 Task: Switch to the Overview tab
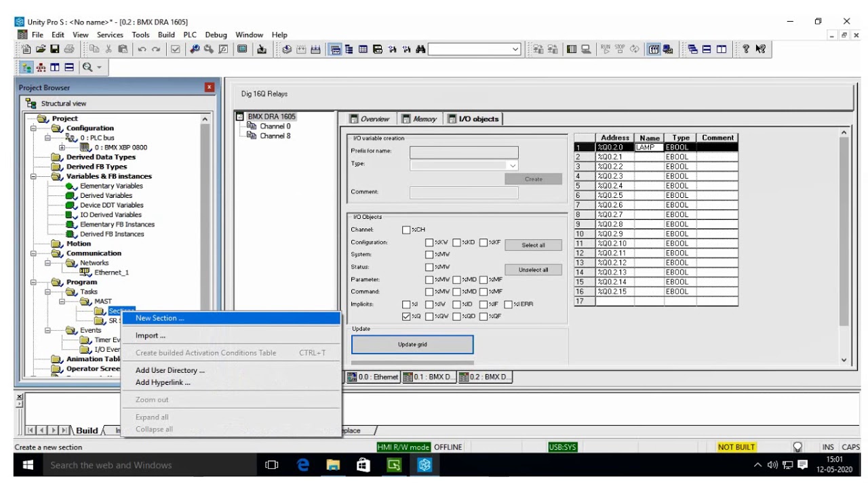pos(370,119)
